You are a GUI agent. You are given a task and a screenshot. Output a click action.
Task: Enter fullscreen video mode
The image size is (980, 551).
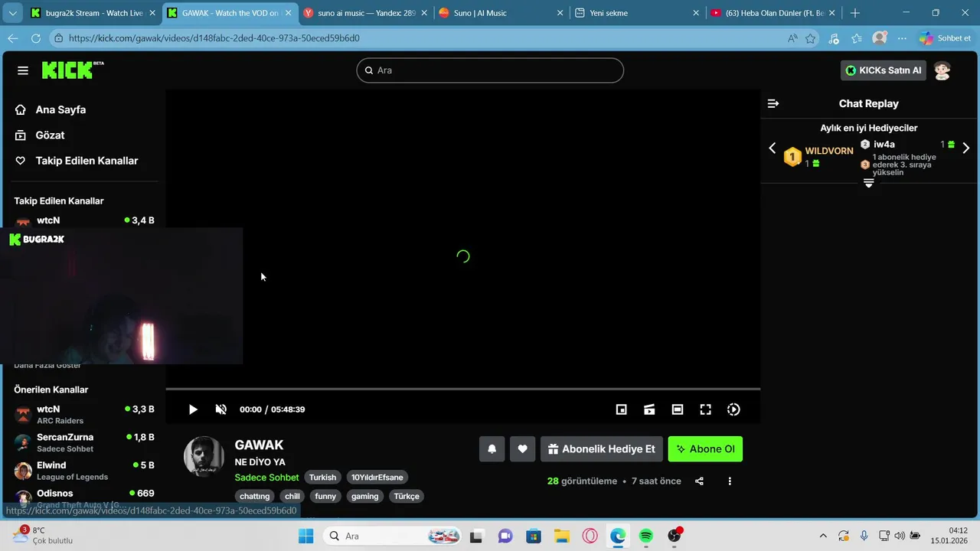point(706,409)
